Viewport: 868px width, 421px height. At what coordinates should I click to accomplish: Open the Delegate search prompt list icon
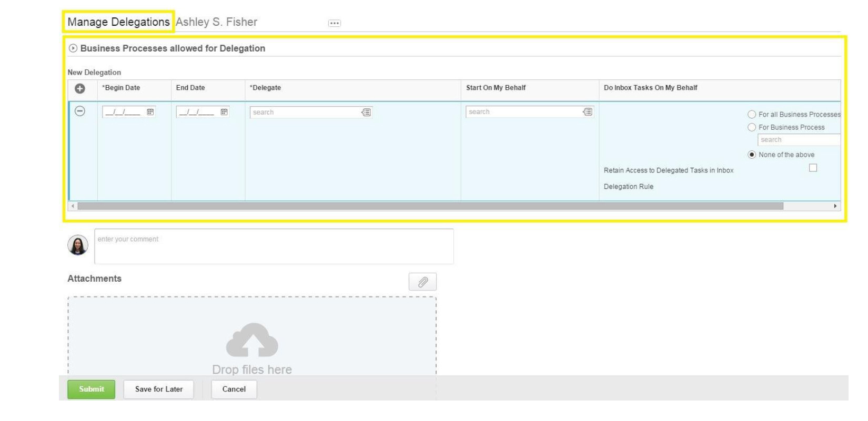tap(366, 112)
